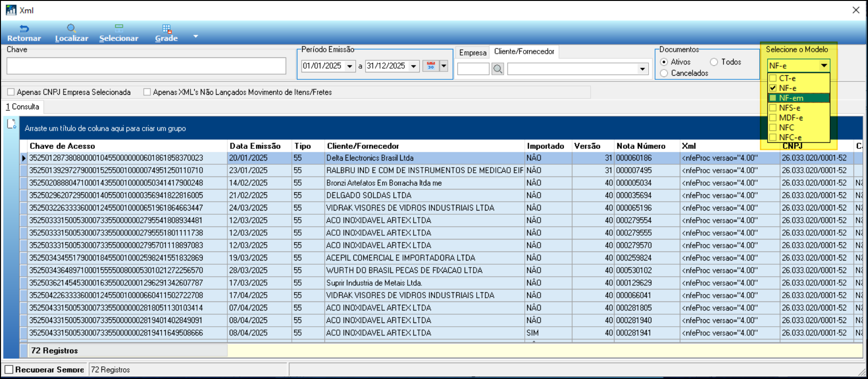The image size is (868, 379).
Task: Expand the start date 01/01/2025 dropdown
Action: tap(350, 66)
